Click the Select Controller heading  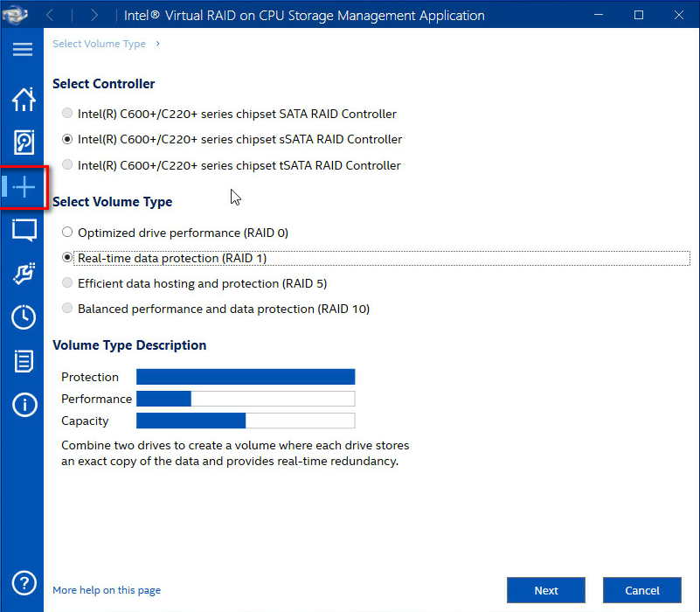click(x=104, y=84)
